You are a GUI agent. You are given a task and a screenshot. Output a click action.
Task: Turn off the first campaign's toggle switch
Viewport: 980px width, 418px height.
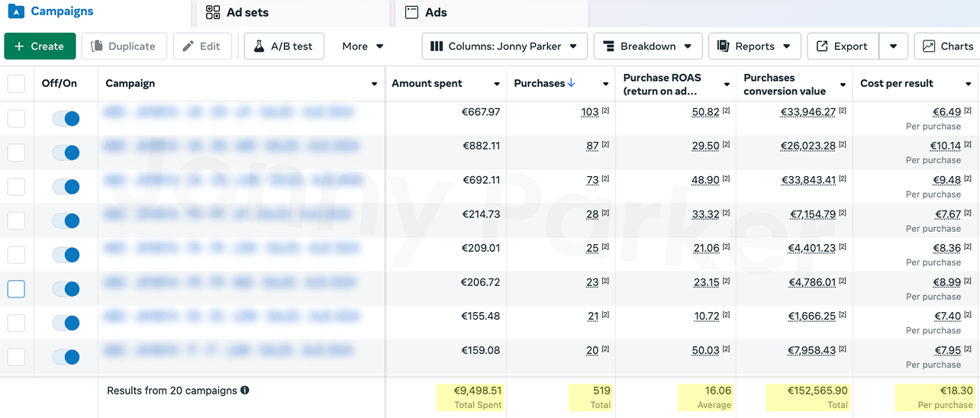[x=66, y=119]
